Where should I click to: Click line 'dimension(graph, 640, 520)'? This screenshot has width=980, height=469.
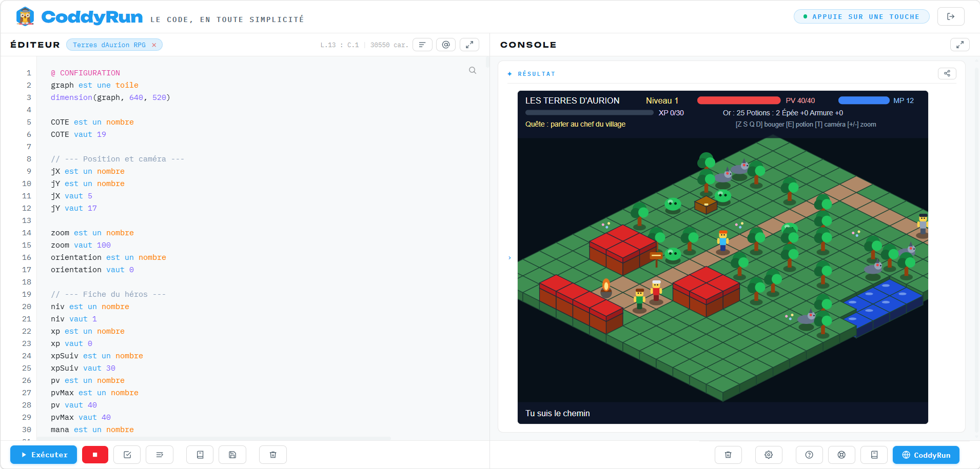[x=110, y=97]
